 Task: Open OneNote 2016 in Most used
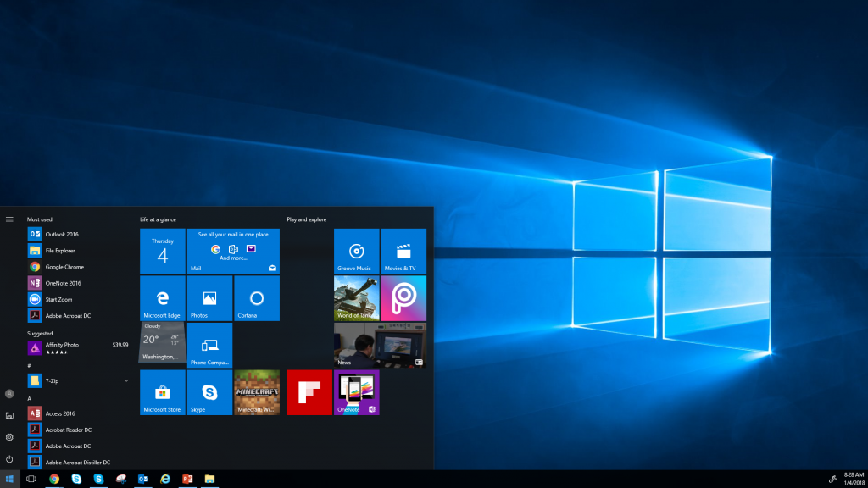(x=79, y=283)
